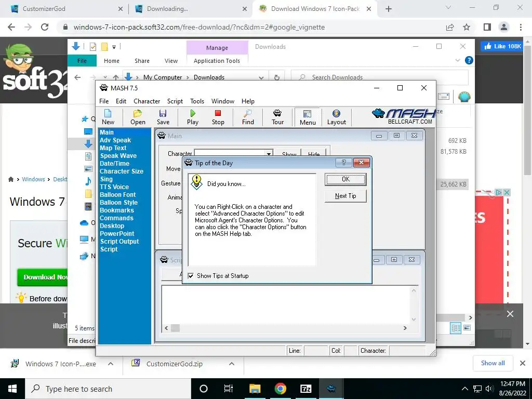Refresh the Downloads folder in explorer

(x=277, y=77)
